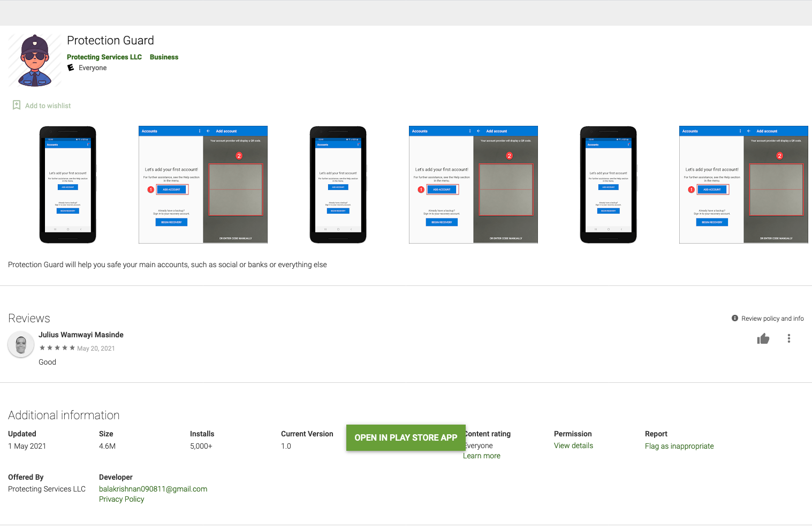The image size is (812, 529).
Task: Click the thumbs up icon on review
Action: point(763,338)
